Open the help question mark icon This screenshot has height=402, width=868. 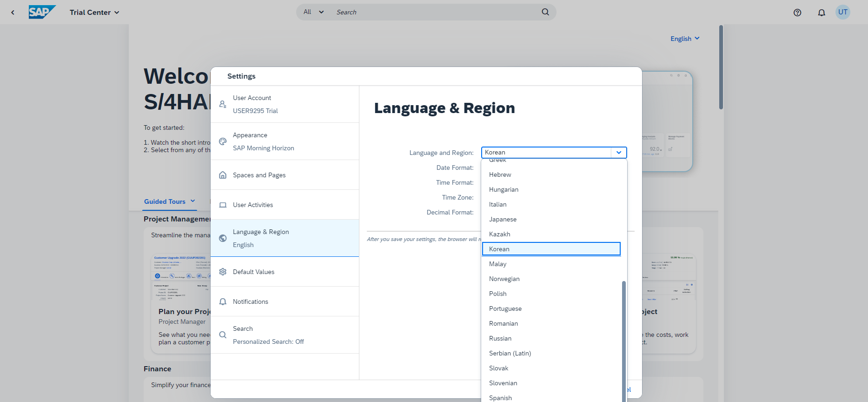(797, 13)
